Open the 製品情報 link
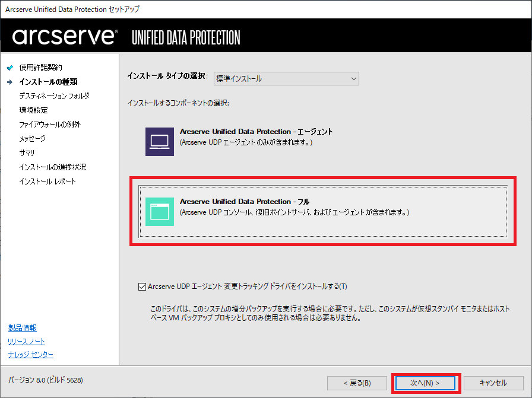 coord(23,328)
